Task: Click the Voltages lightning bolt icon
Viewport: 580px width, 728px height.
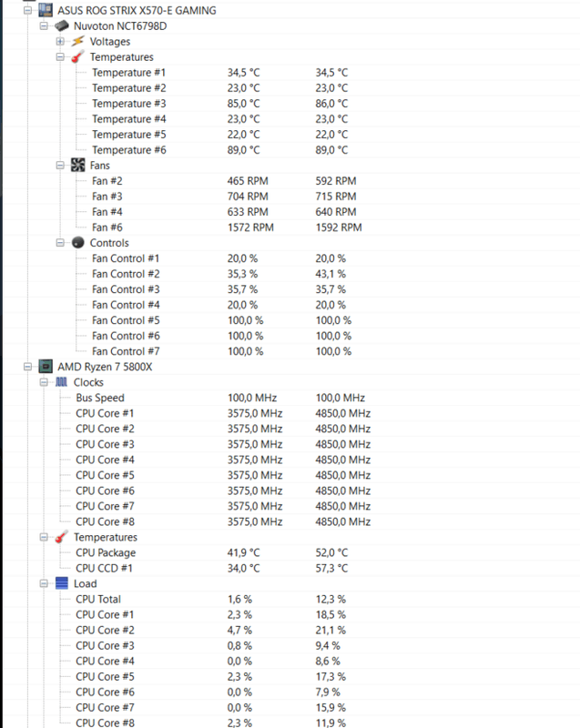Action: [76, 41]
